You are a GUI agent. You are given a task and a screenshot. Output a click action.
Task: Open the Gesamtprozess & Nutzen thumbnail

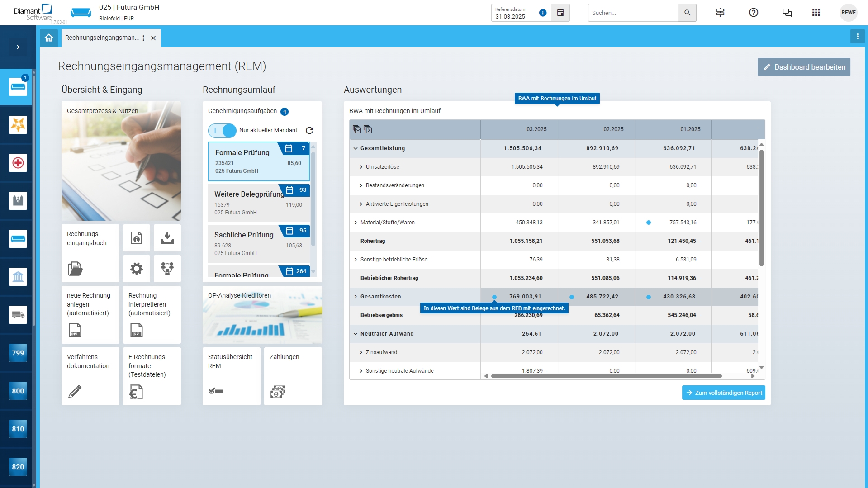click(121, 161)
